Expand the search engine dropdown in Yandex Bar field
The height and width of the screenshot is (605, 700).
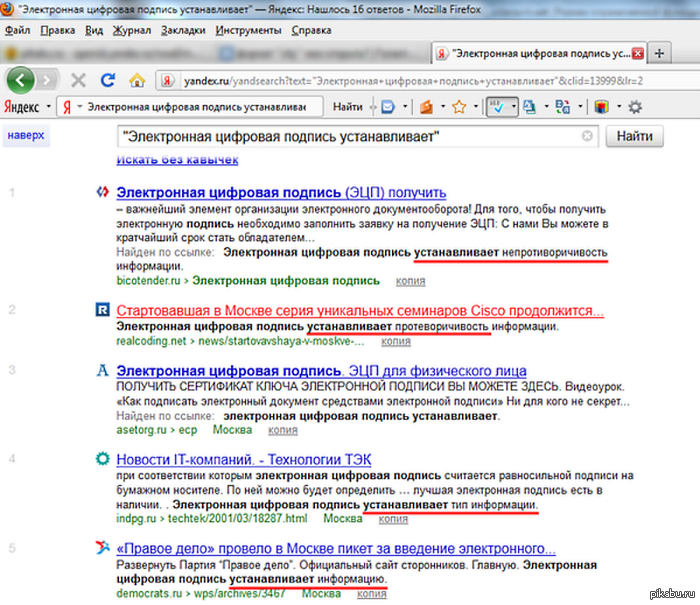pyautogui.click(x=79, y=107)
